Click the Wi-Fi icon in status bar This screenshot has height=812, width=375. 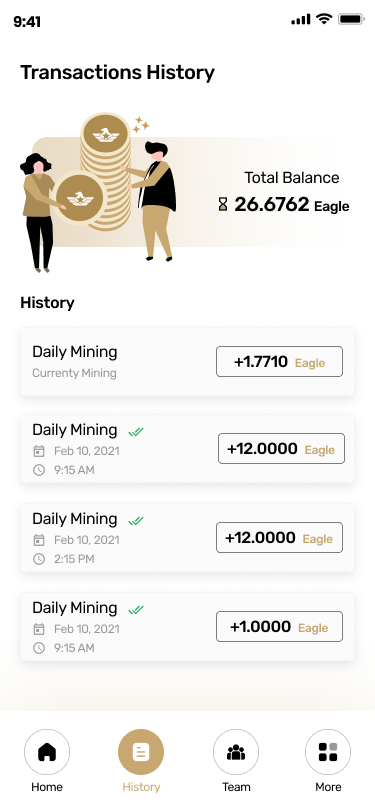[324, 20]
